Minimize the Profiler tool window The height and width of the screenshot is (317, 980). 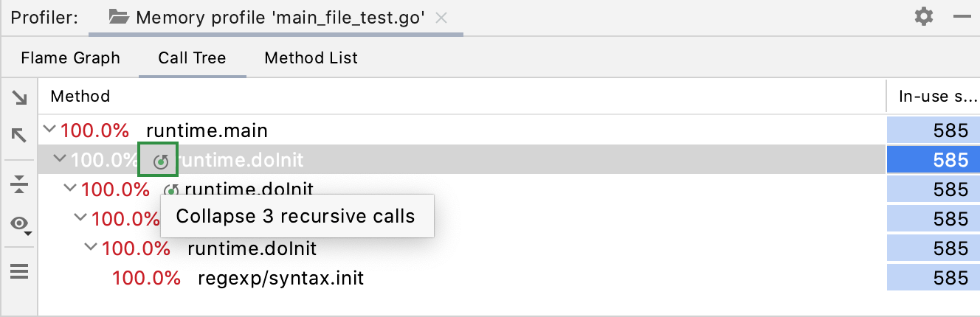pyautogui.click(x=962, y=16)
